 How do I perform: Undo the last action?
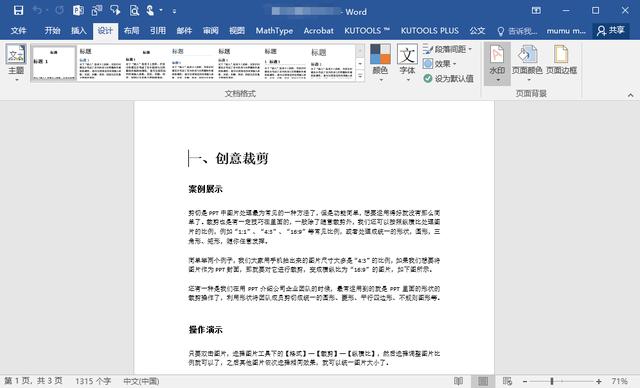37,10
